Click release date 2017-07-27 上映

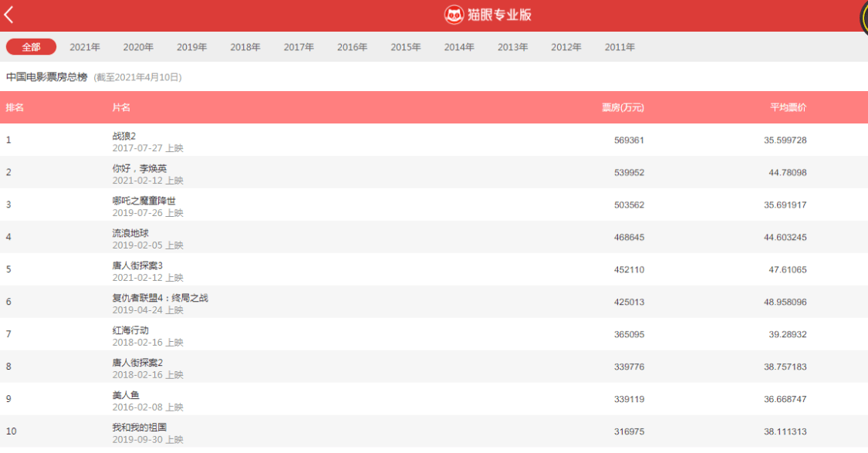click(148, 148)
